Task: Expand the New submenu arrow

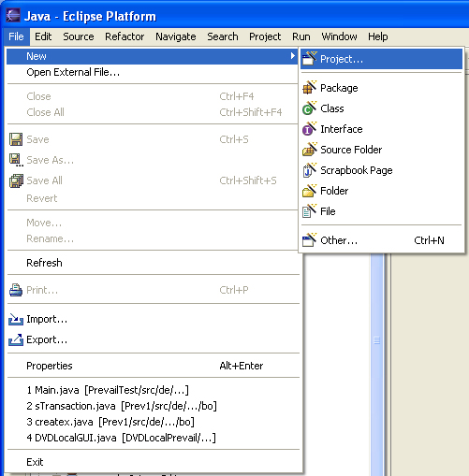Action: [292, 56]
